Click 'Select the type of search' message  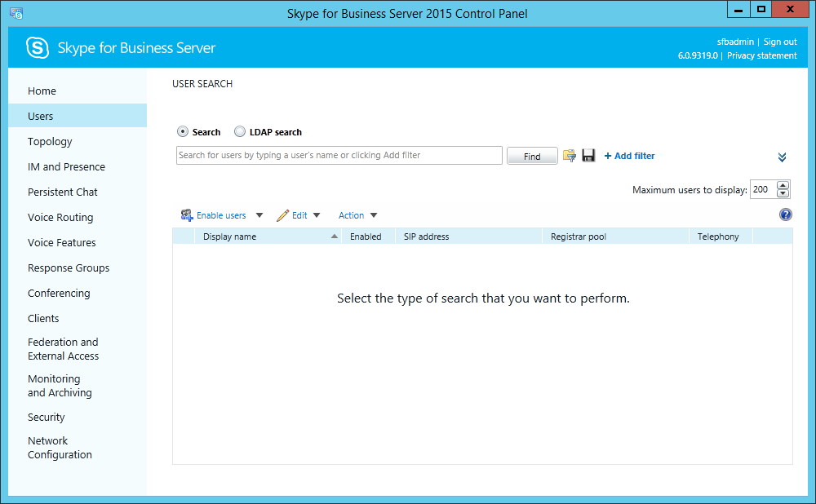(x=483, y=298)
